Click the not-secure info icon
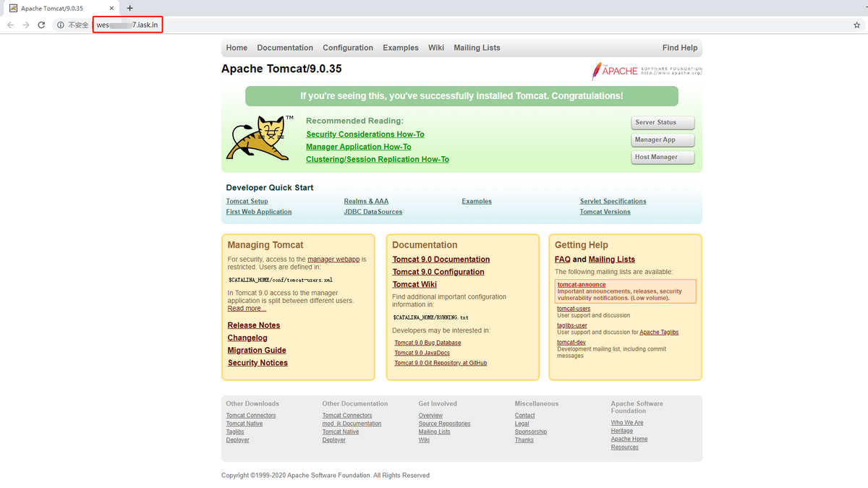This screenshot has width=868, height=488. click(x=61, y=25)
